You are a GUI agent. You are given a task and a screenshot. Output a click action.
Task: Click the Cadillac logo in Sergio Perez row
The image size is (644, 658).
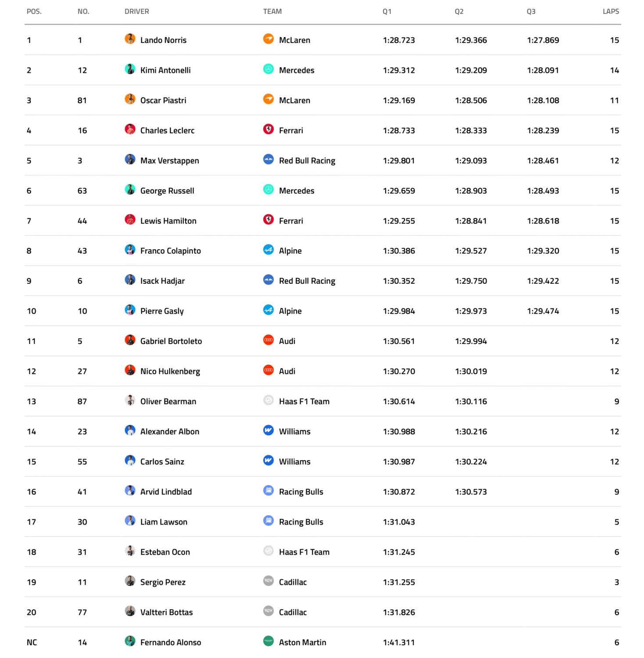click(x=268, y=581)
